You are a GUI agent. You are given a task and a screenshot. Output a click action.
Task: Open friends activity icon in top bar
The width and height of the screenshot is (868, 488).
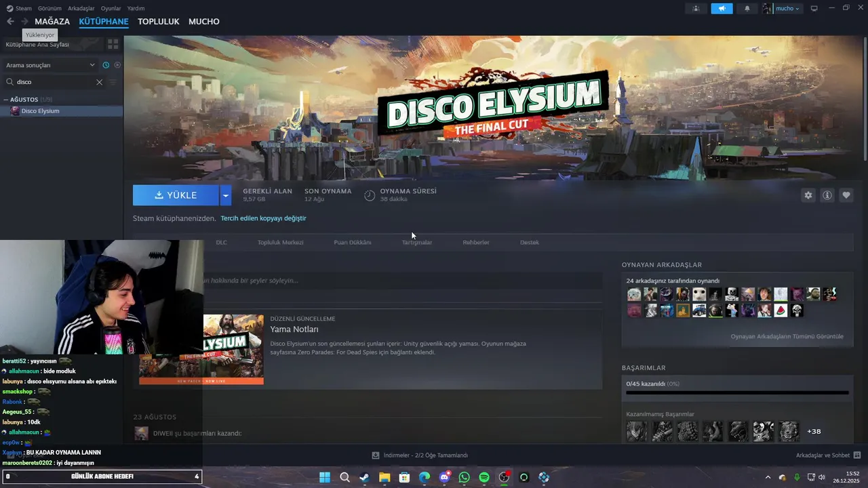click(696, 8)
